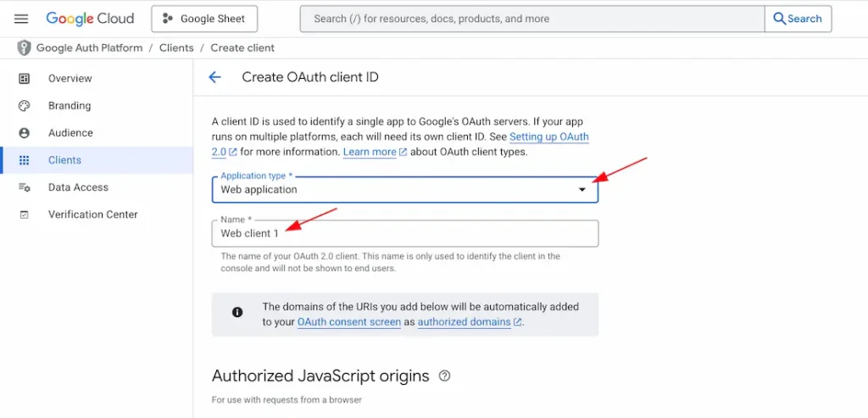
Task: Click the Overview sidebar icon
Action: pos(25,79)
